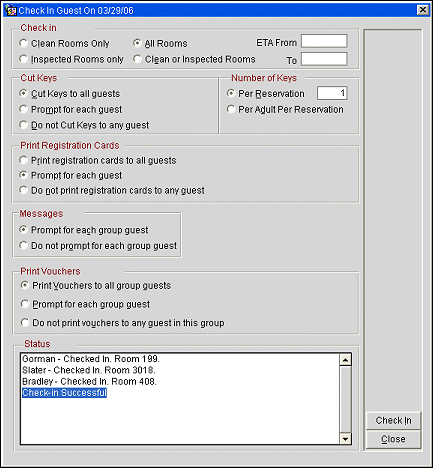433x468 pixels.
Task: Click the ETA From input field
Action: (x=324, y=41)
